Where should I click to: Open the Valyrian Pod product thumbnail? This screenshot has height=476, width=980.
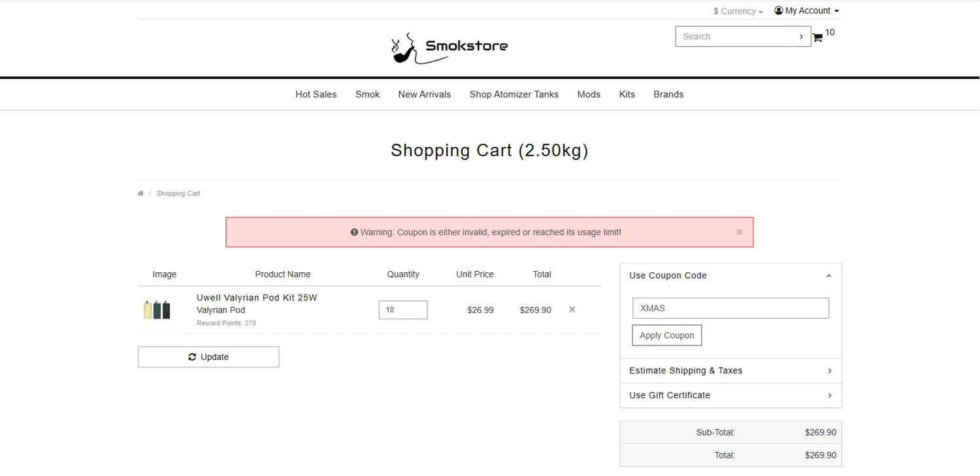coord(157,309)
